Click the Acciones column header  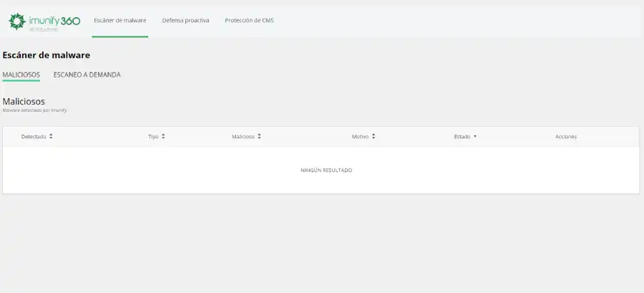(566, 136)
